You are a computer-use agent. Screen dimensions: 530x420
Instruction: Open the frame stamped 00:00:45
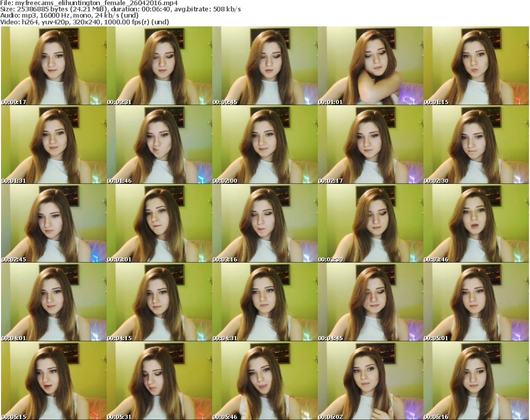pos(265,66)
